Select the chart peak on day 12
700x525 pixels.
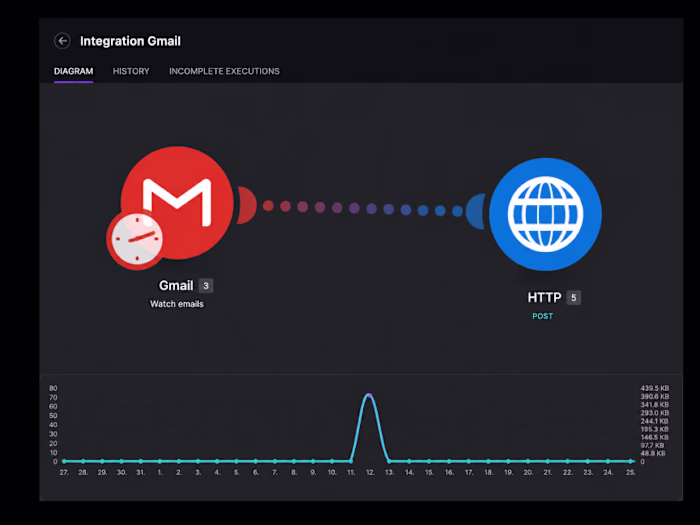[x=369, y=395]
